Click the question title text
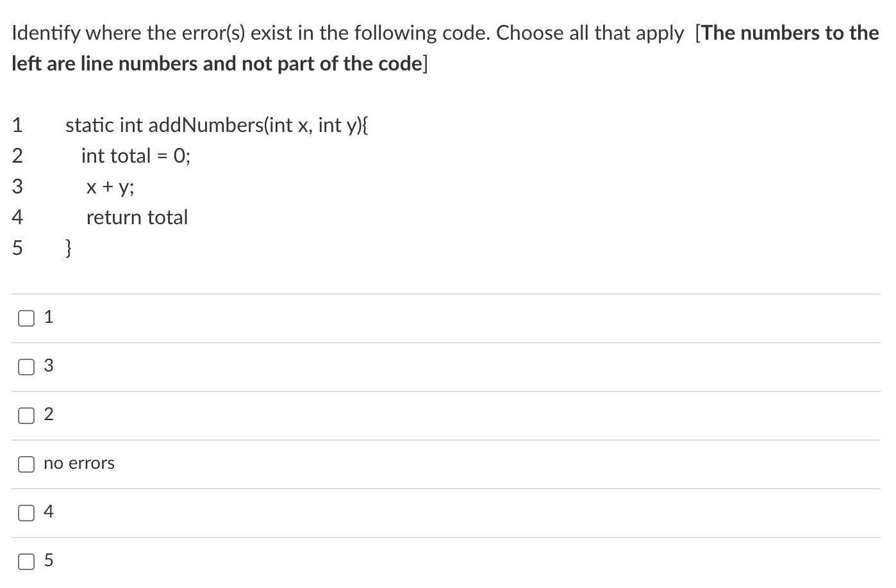Viewport: 896px width, 588px height. point(346,33)
